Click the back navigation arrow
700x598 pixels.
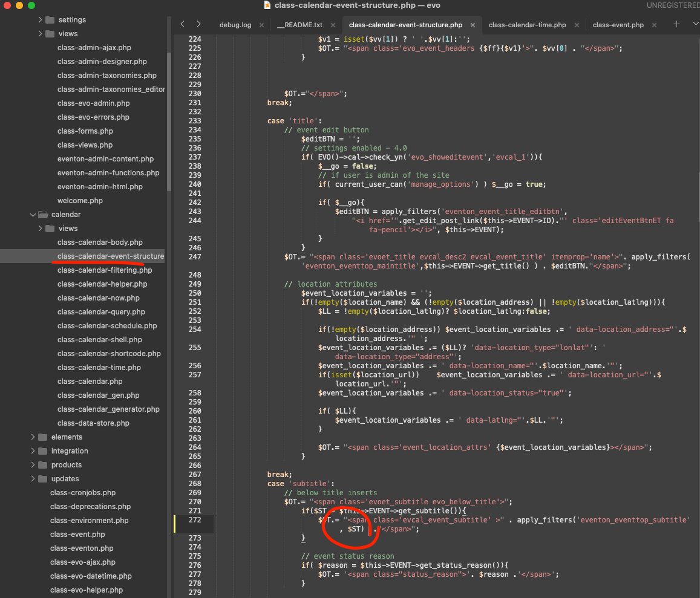(x=182, y=24)
